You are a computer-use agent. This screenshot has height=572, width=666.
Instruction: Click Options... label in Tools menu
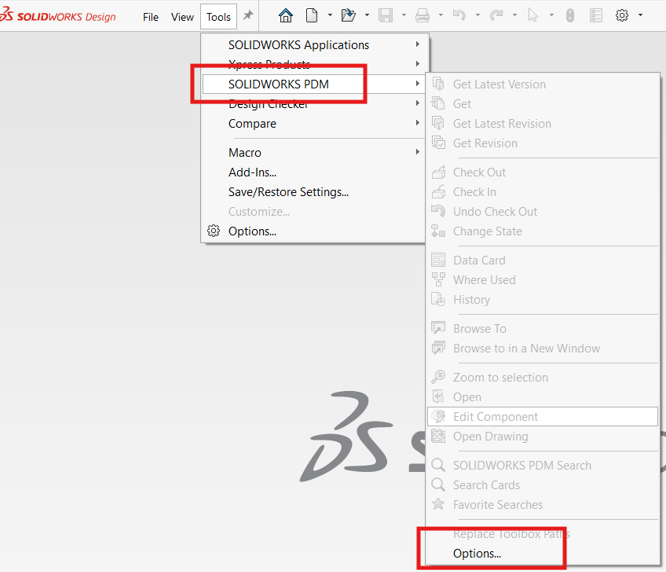click(x=252, y=231)
